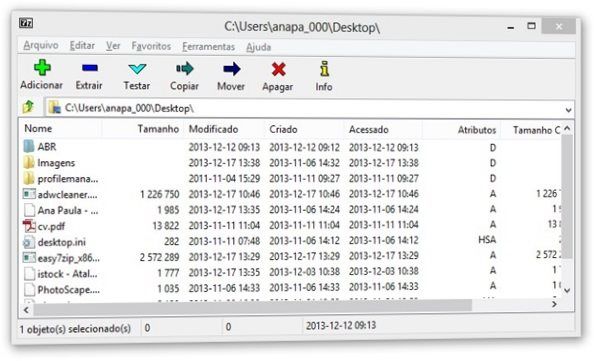594x361 pixels.
Task: Click the address bar path field
Action: [310, 109]
